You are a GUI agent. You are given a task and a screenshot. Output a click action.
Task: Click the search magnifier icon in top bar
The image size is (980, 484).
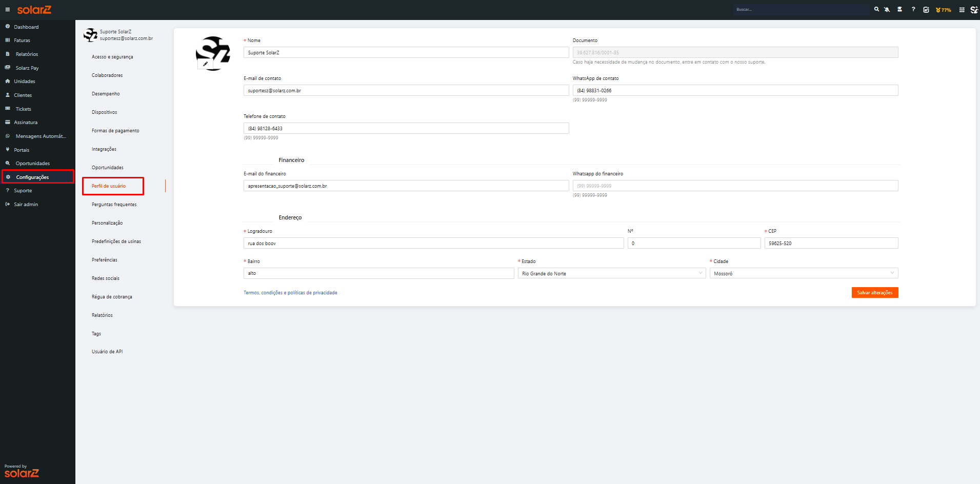pyautogui.click(x=876, y=9)
